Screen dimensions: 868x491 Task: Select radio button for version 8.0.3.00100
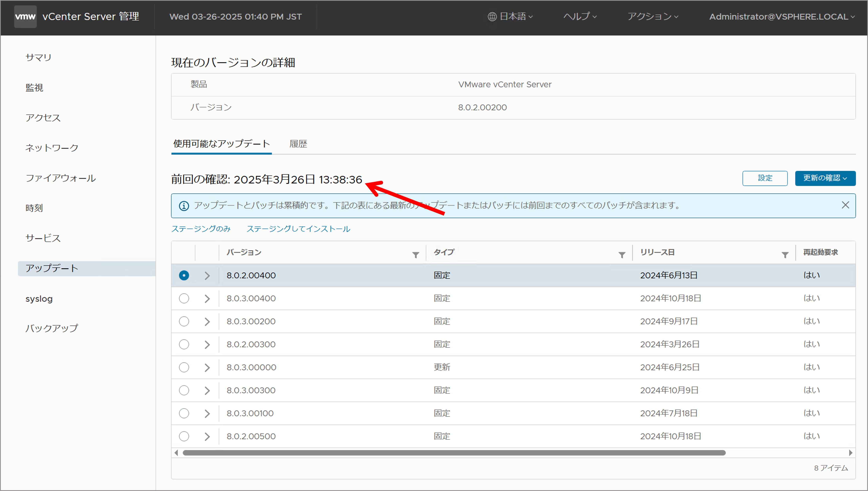(184, 413)
